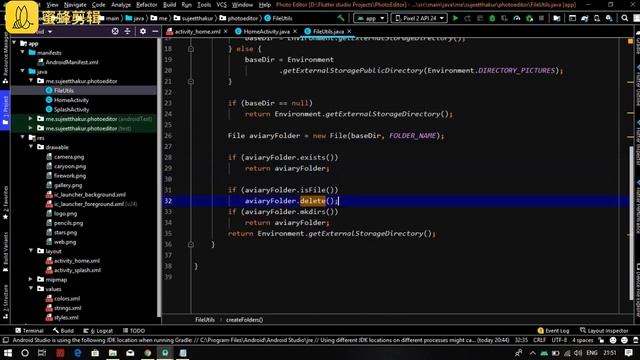The image size is (640, 360).
Task: Close the activity_home.xml tab
Action: coord(226,31)
